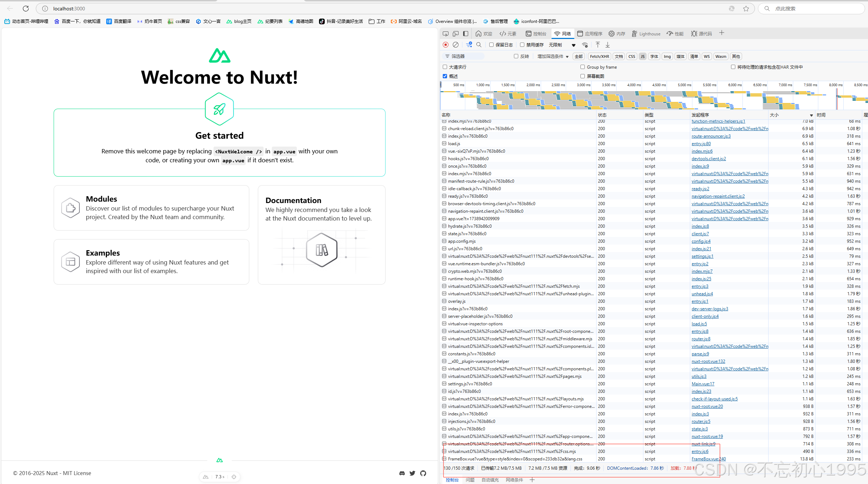
Task: Follow the FrameBox.vue:240 initiator link
Action: click(x=708, y=459)
